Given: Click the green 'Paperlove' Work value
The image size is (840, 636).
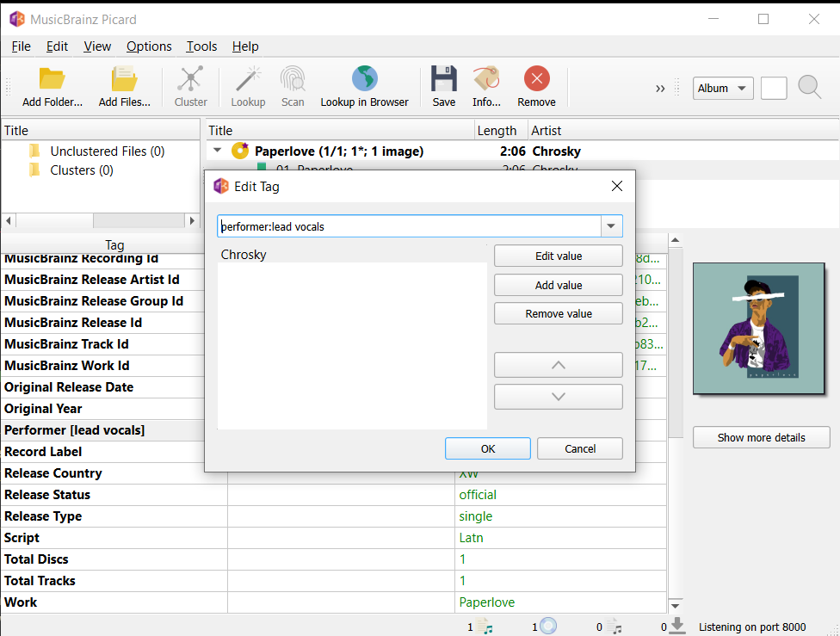Looking at the screenshot, I should click(486, 602).
